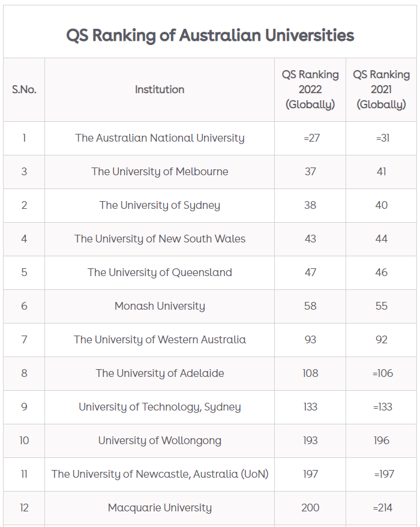Click the QS Ranking of Australian Universities title
The image size is (420, 527).
click(210, 35)
